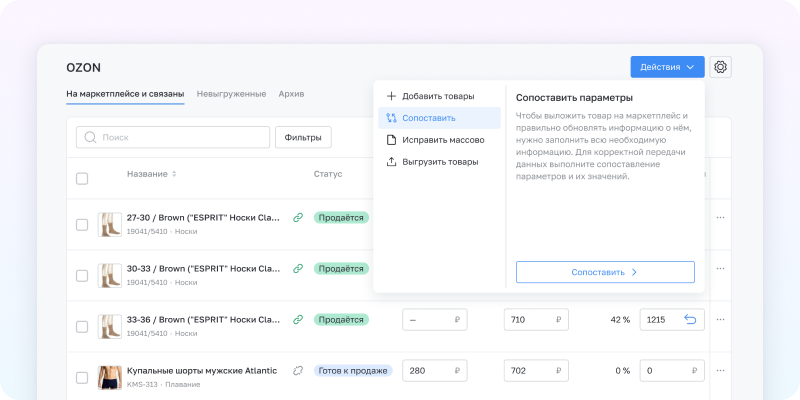Click link icon on 30-33 Brown socks row
This screenshot has width=800, height=400.
tap(297, 268)
